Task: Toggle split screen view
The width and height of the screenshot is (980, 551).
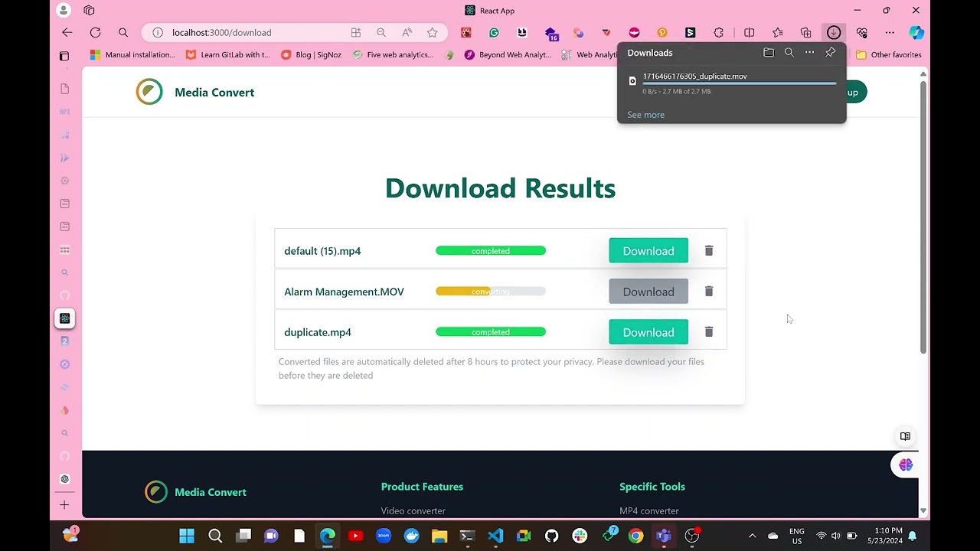Action: click(750, 33)
